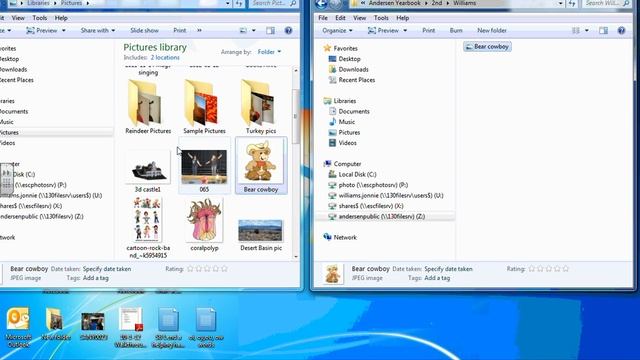Open view options dropdown arrow in Pictures window

point(253,30)
